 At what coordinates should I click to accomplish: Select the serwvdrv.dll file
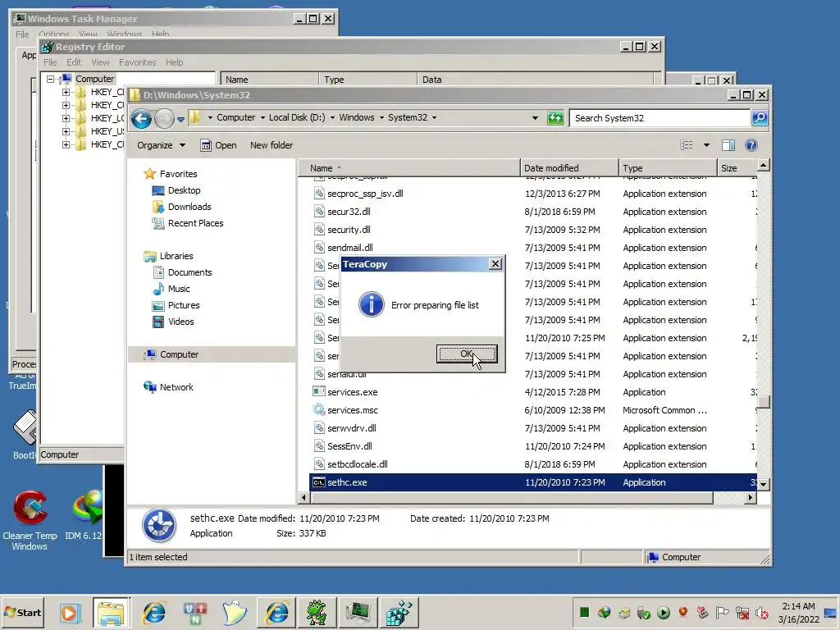[x=351, y=428]
